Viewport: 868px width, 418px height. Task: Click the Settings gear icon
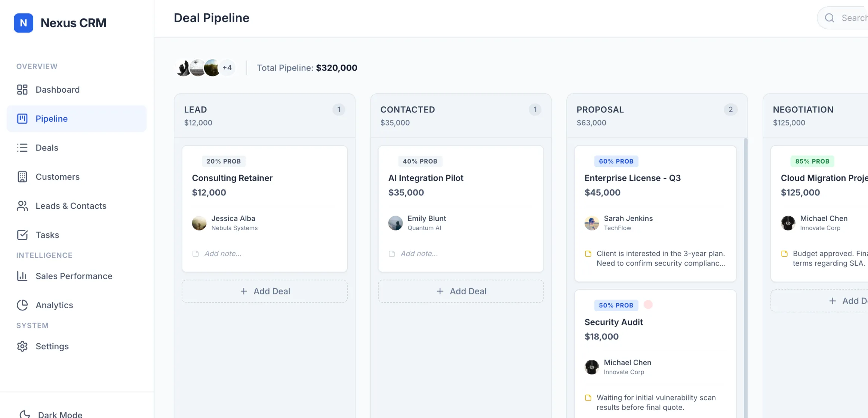point(22,346)
